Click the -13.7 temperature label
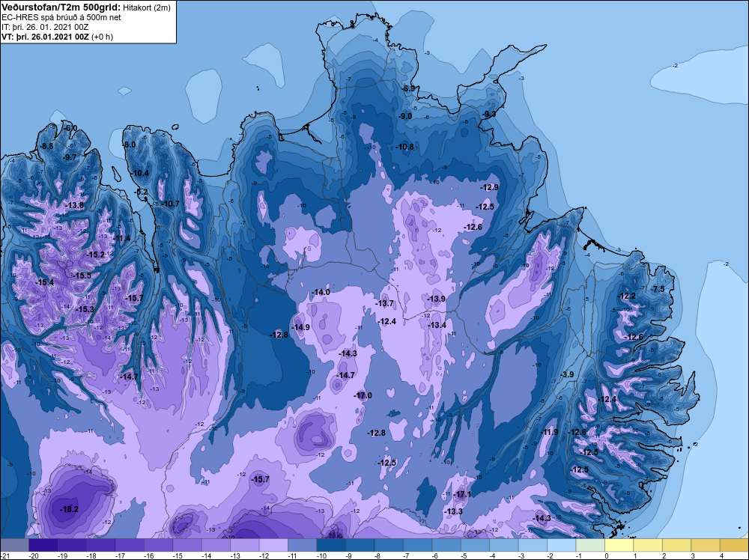This screenshot has width=749, height=560. (x=384, y=303)
